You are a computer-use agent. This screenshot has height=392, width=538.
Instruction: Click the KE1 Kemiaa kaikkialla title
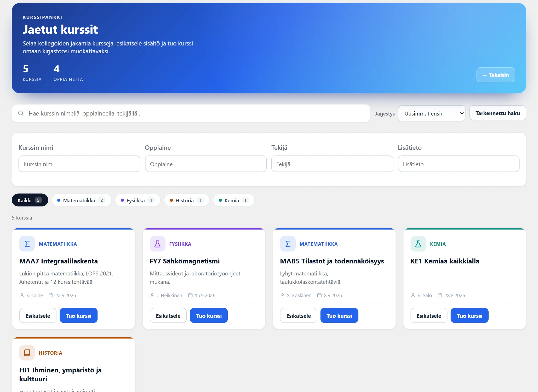[445, 261]
